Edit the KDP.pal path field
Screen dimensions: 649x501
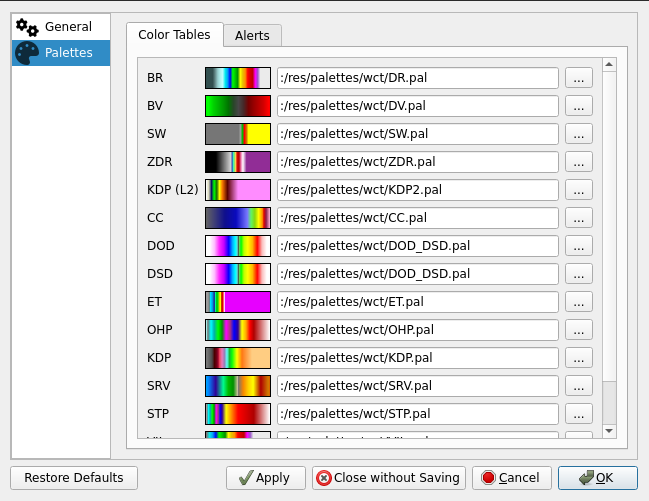[418, 358]
